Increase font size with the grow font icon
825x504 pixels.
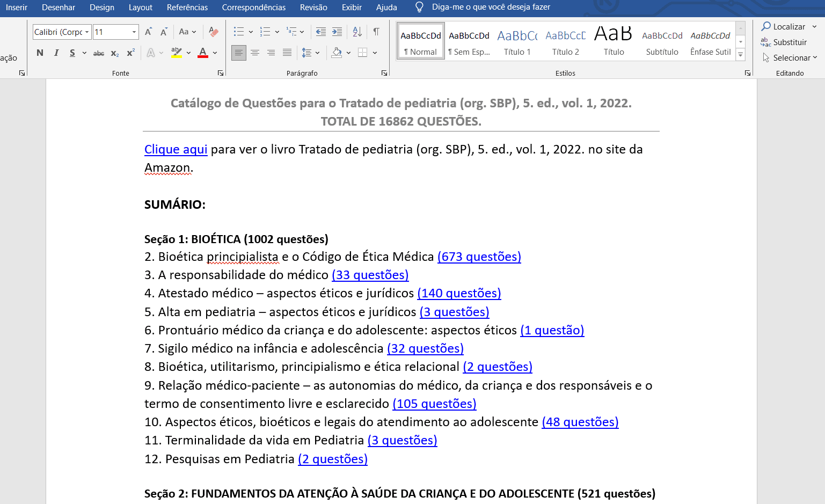pyautogui.click(x=149, y=32)
